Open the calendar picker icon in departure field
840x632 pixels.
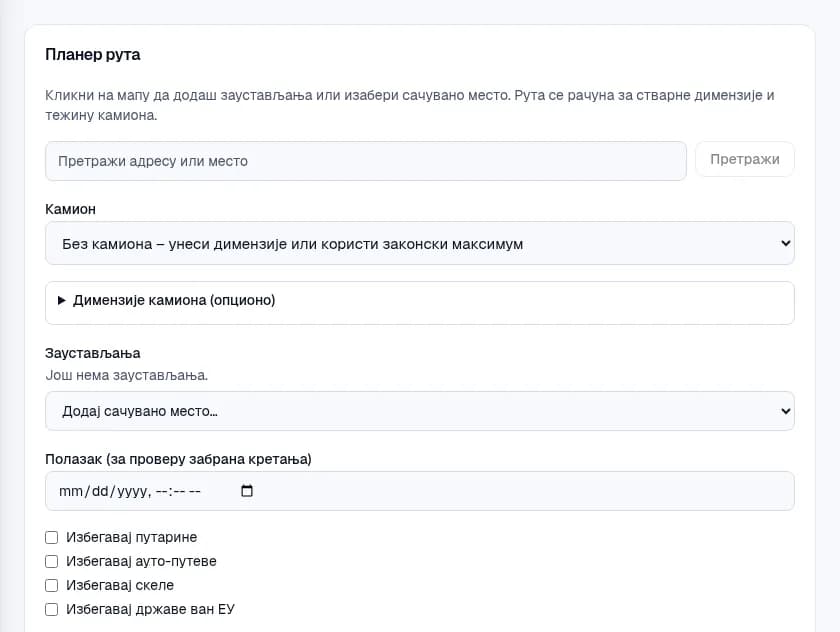[x=246, y=491]
